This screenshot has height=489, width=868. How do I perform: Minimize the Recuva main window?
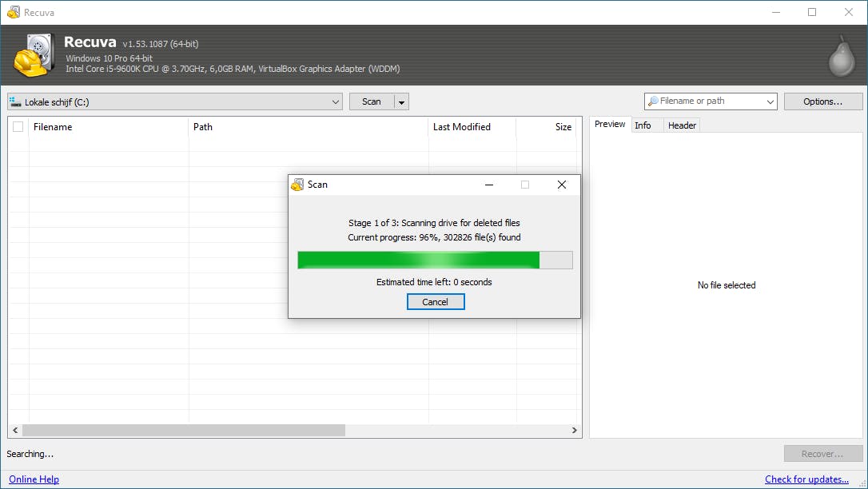[x=776, y=12]
